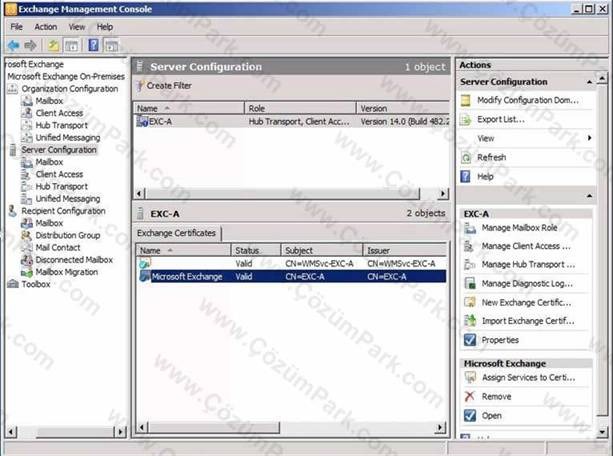Click Actions pane scrollbar down arrow
This screenshot has height=456, width=613.
602,432
